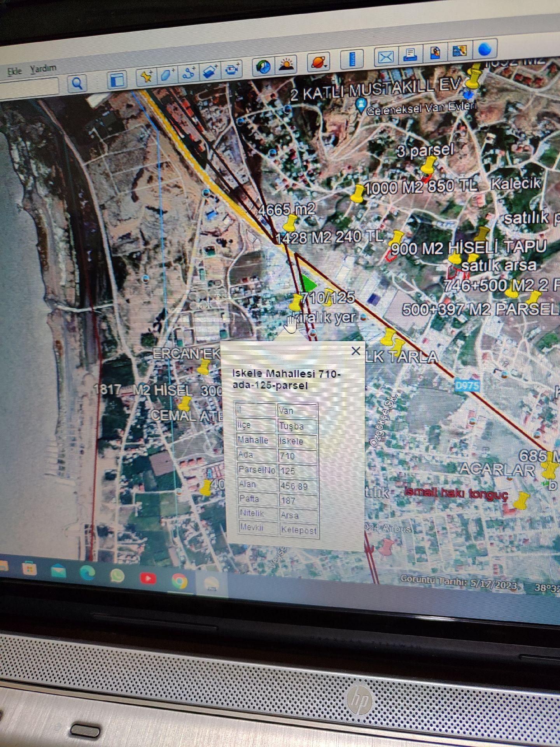This screenshot has width=560, height=747.
Task: Click the Kelepost Mevkii value cell
Action: 299,530
